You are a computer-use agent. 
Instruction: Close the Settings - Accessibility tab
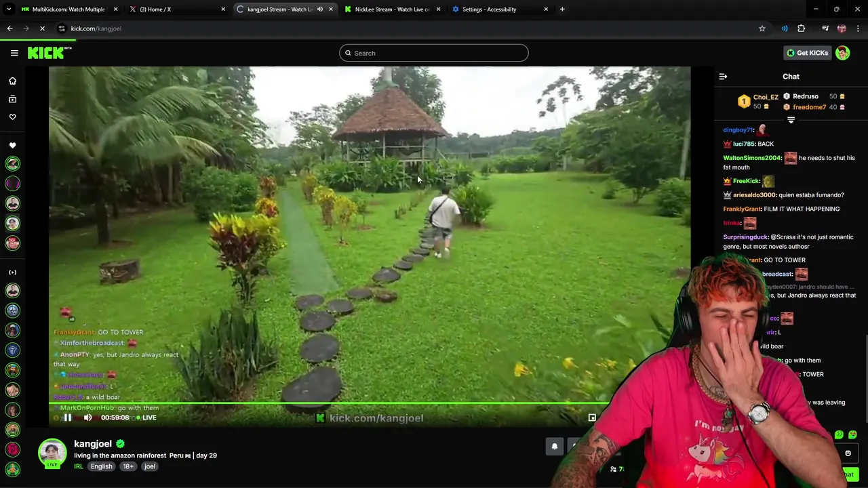(546, 9)
